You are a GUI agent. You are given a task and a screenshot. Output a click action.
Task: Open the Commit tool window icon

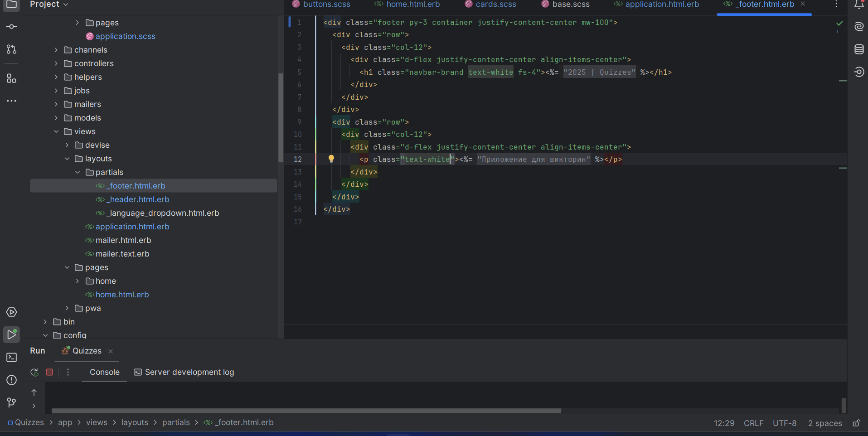(x=12, y=27)
